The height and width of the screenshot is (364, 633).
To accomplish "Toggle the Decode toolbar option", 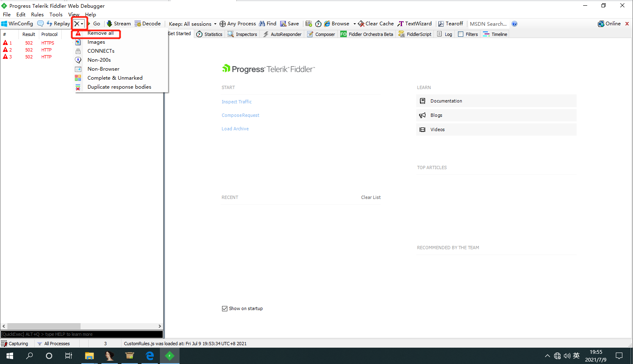I will pos(148,24).
